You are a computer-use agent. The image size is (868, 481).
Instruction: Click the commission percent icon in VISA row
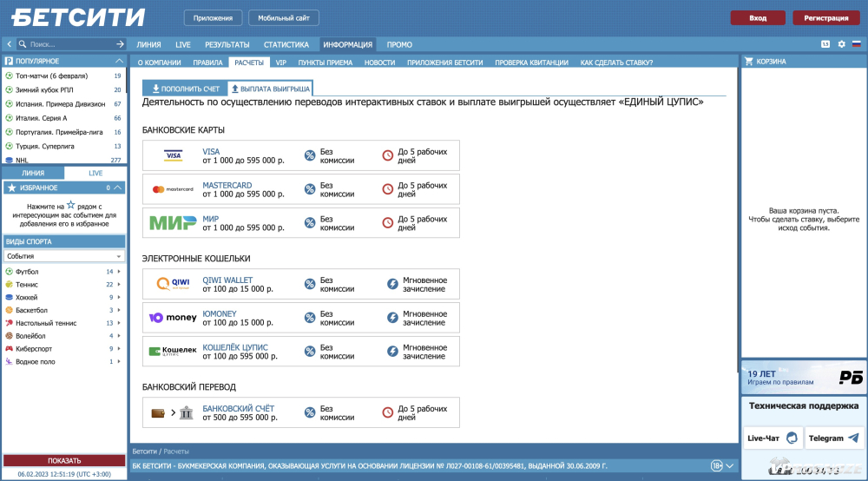(310, 156)
